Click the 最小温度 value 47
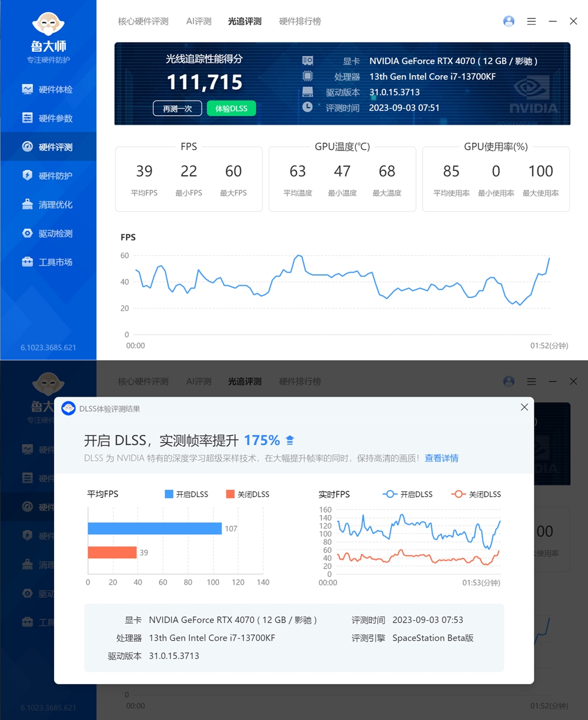 342,171
